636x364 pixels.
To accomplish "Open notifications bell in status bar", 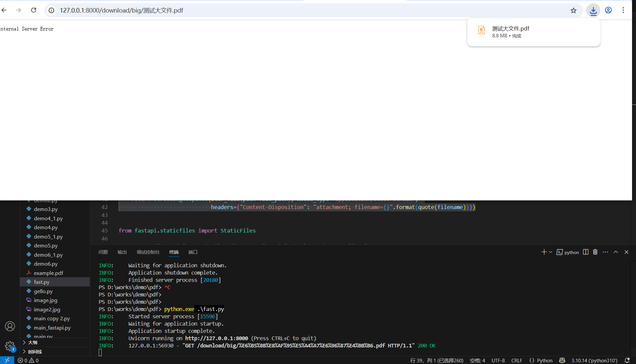I will point(627,360).
